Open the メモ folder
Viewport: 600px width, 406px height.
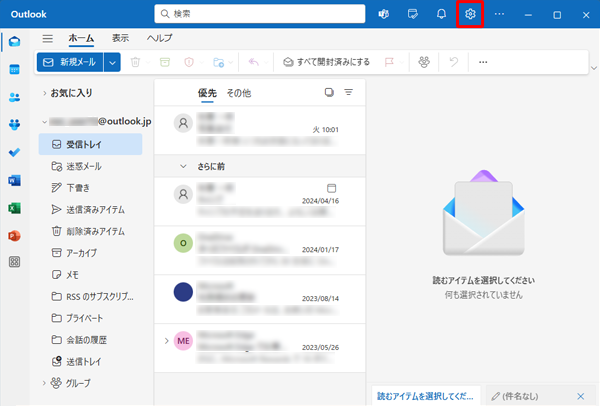point(91,275)
